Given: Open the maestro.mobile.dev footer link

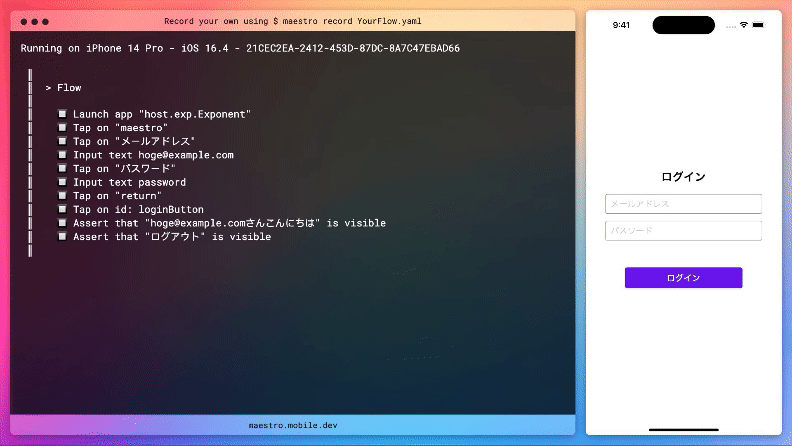Looking at the screenshot, I should tap(293, 425).
